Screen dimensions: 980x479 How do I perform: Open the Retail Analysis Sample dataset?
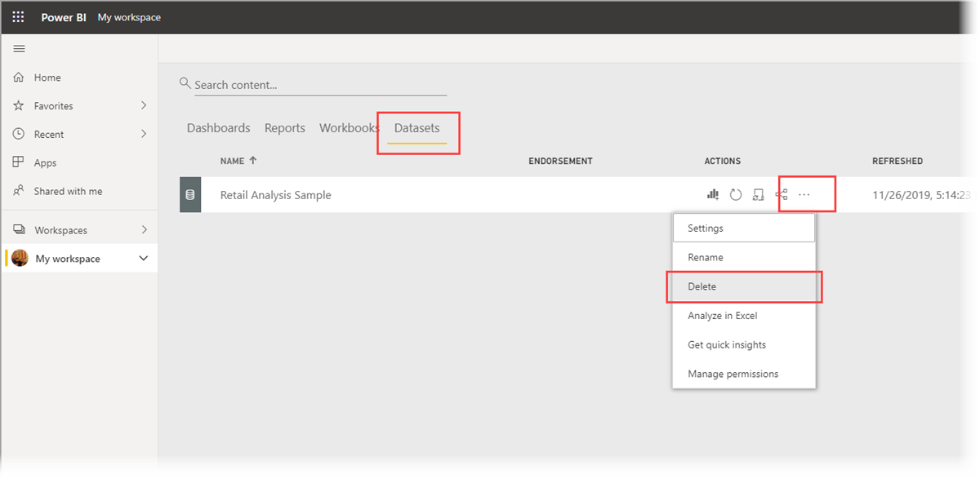tap(275, 194)
